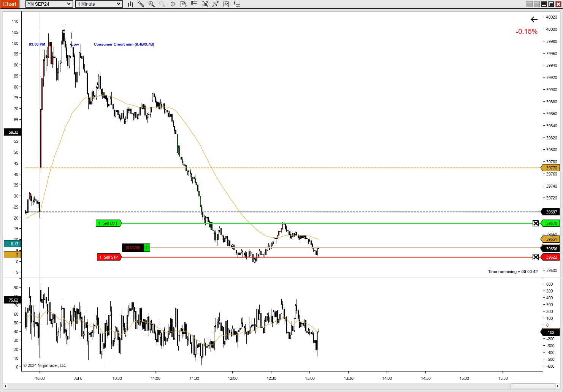The image size is (563, 392).
Task: Click the ($10.00) position P&L label
Action: (x=133, y=248)
